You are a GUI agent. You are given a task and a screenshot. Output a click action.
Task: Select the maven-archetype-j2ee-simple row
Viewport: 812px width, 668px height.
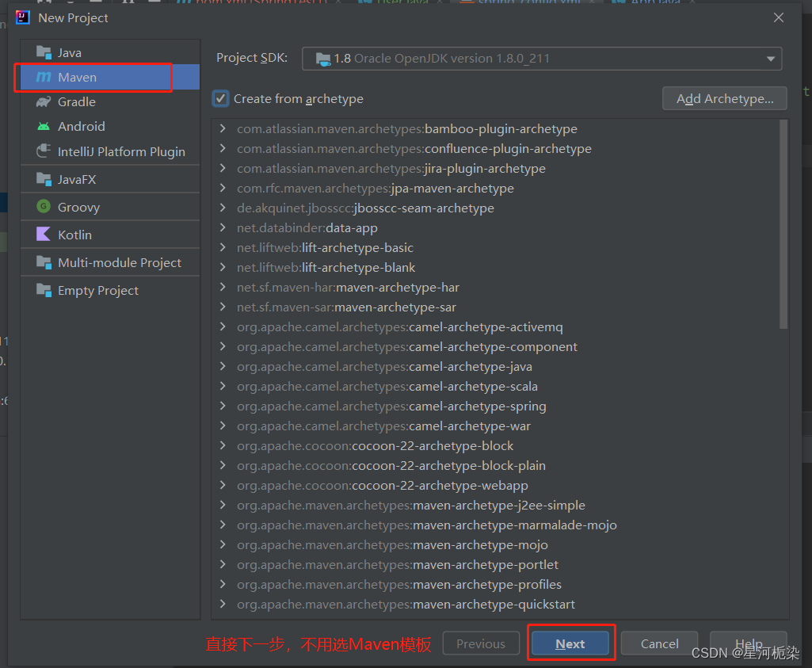[494, 505]
